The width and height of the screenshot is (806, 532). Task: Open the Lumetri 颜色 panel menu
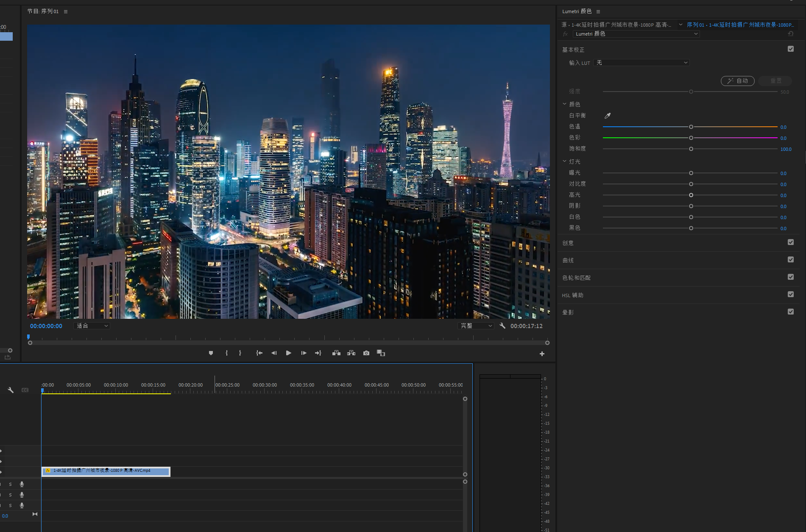click(598, 11)
